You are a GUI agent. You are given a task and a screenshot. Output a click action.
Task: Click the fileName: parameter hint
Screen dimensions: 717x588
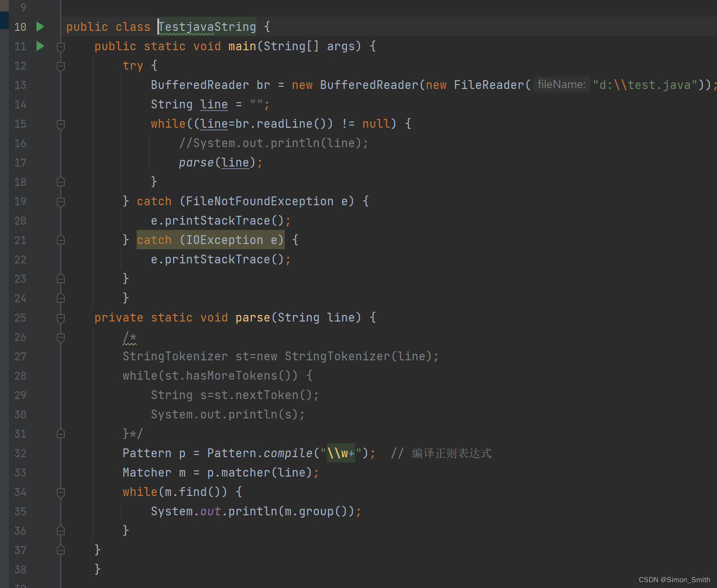point(561,85)
